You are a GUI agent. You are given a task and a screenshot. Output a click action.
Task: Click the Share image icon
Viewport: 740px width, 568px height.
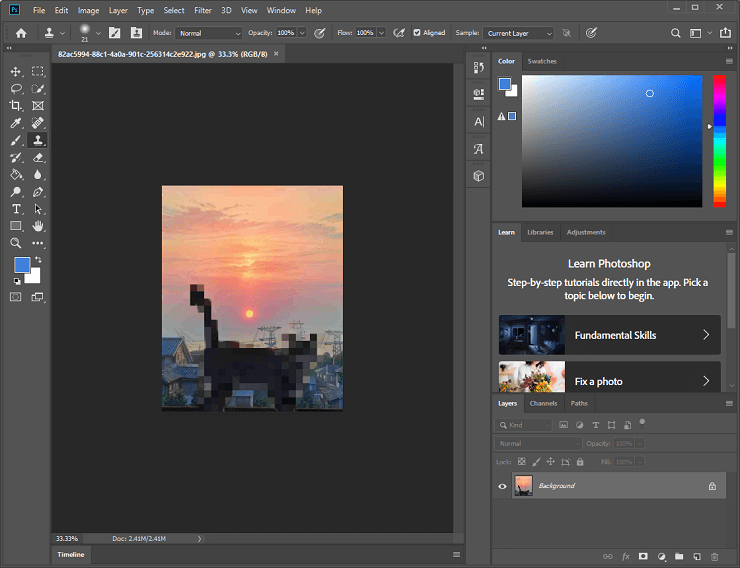click(725, 33)
